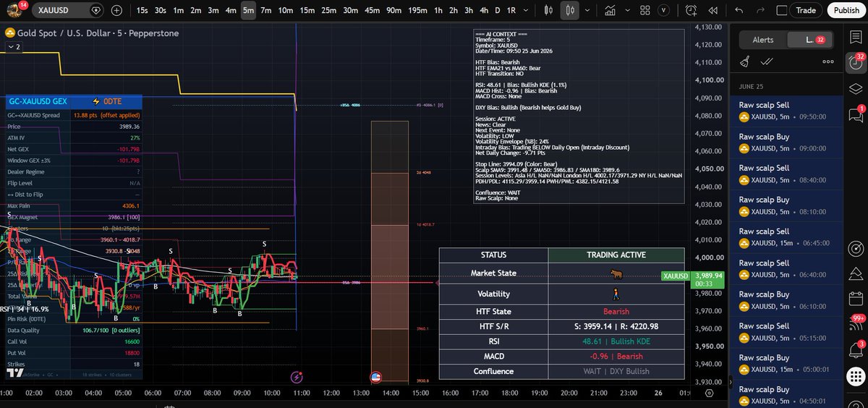Open the Pine mountain sidebar icon
The image size is (868, 408).
click(856, 273)
